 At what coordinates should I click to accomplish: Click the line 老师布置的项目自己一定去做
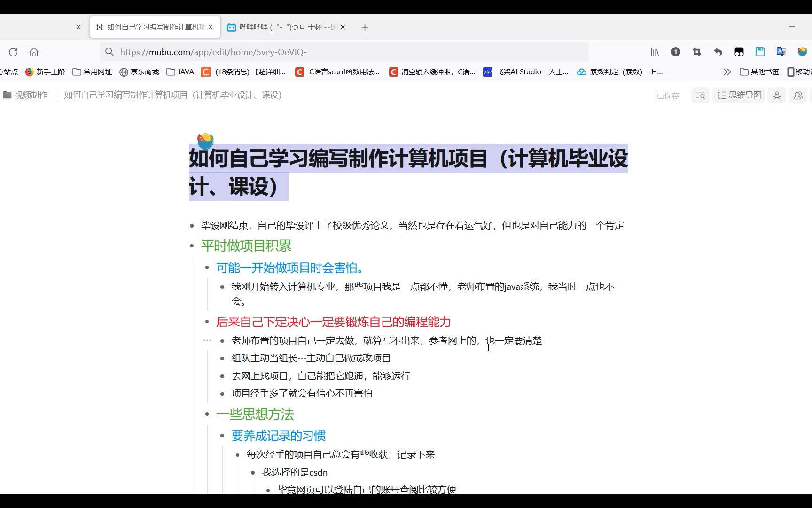[387, 341]
